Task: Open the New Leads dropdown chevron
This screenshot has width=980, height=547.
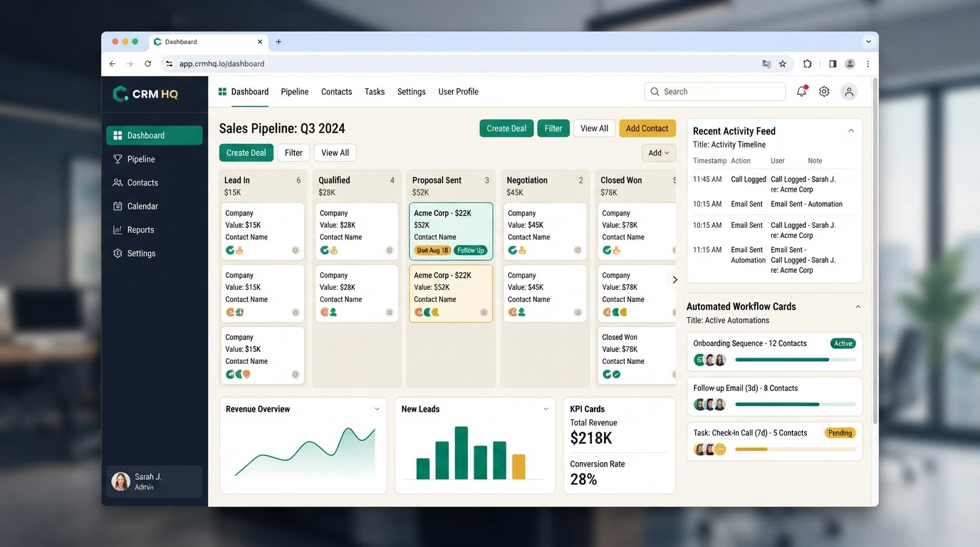Action: (546, 409)
